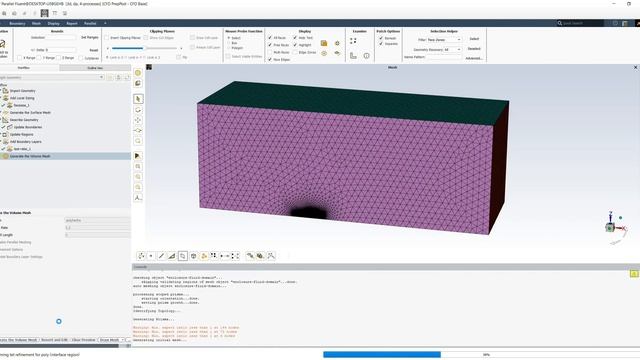Close the Mesh graphics window

636,67
